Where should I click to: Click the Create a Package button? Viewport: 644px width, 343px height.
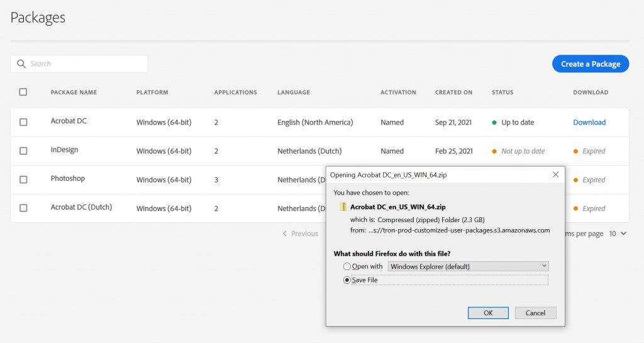(590, 64)
